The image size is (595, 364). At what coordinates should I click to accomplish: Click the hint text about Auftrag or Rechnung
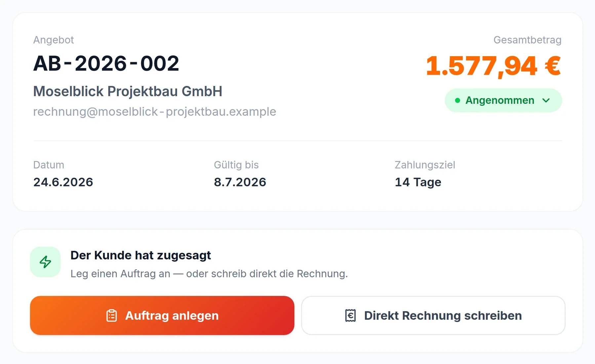(209, 274)
